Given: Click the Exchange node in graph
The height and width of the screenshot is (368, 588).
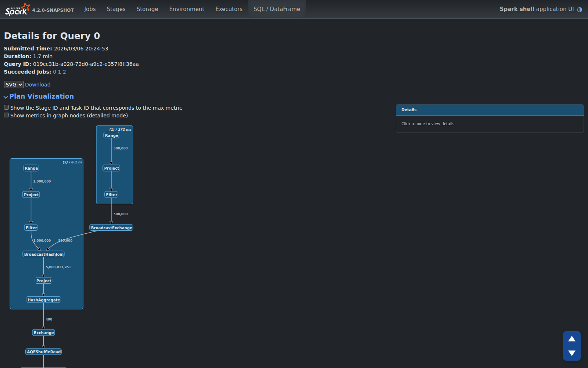Looking at the screenshot, I should 44,333.
